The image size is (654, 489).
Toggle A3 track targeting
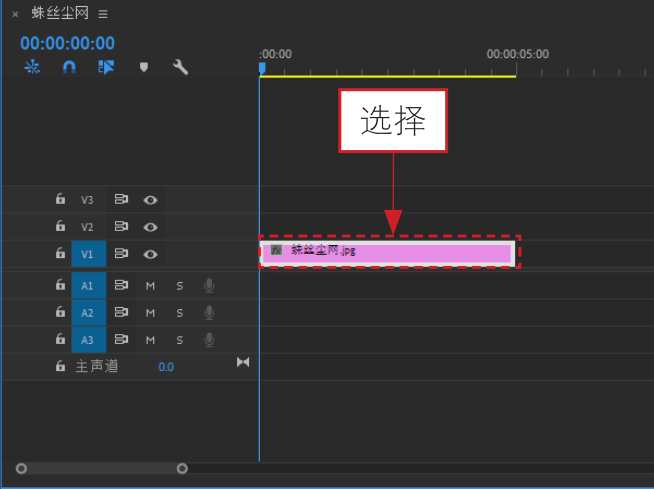(x=88, y=340)
